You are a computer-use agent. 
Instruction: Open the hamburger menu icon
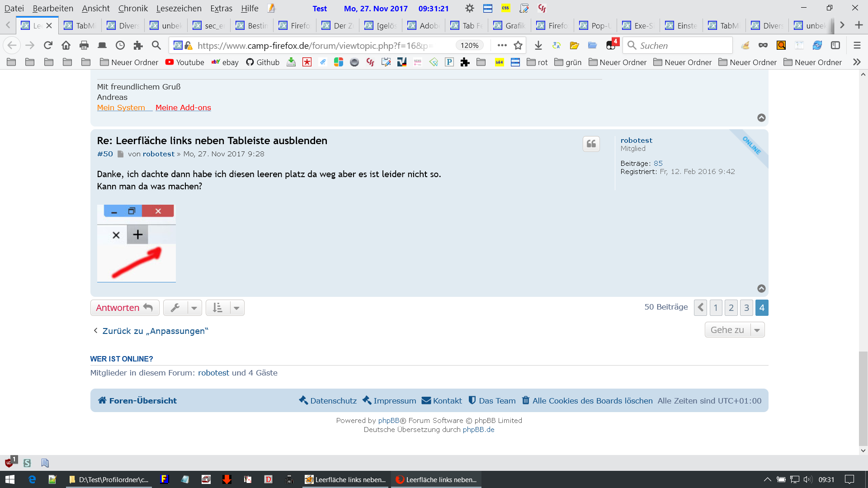(857, 45)
